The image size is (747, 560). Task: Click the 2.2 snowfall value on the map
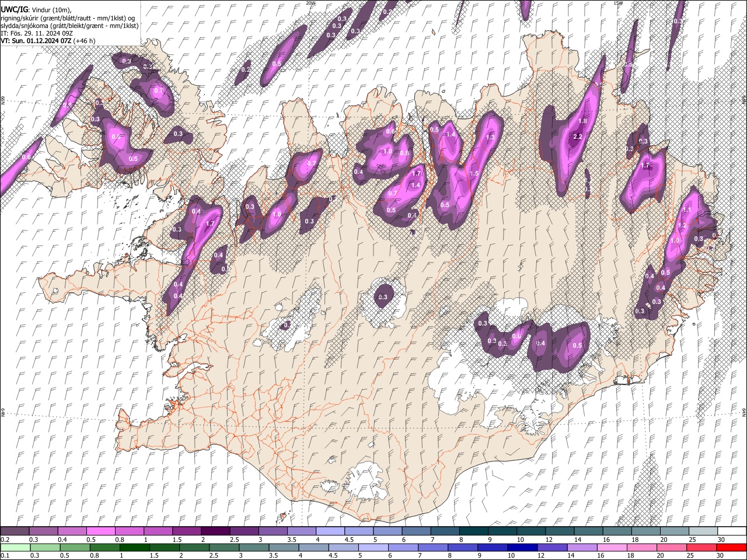(x=578, y=136)
